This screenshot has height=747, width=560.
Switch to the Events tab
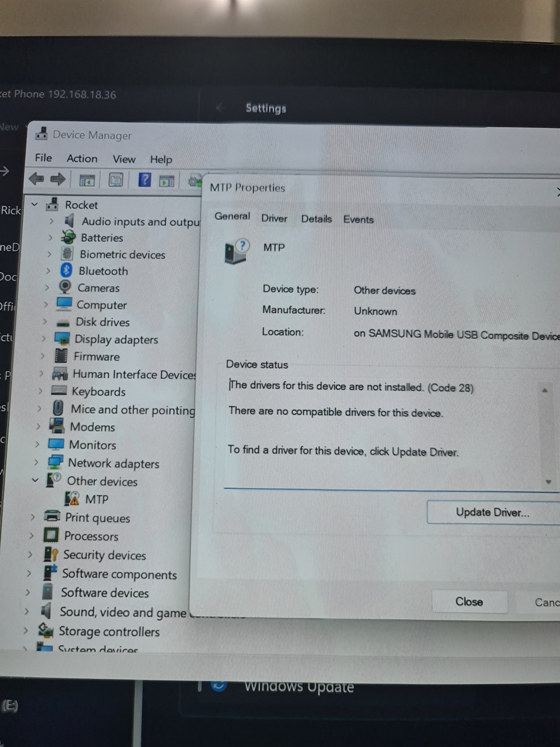(358, 219)
